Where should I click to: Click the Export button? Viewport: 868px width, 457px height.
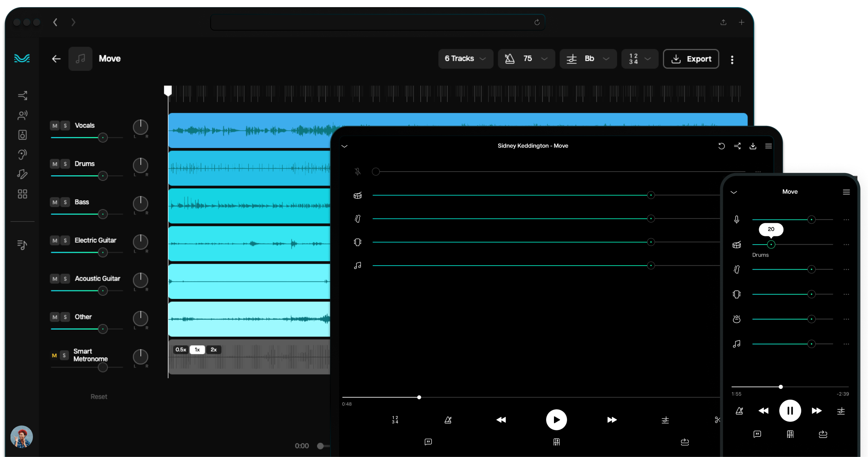point(691,59)
